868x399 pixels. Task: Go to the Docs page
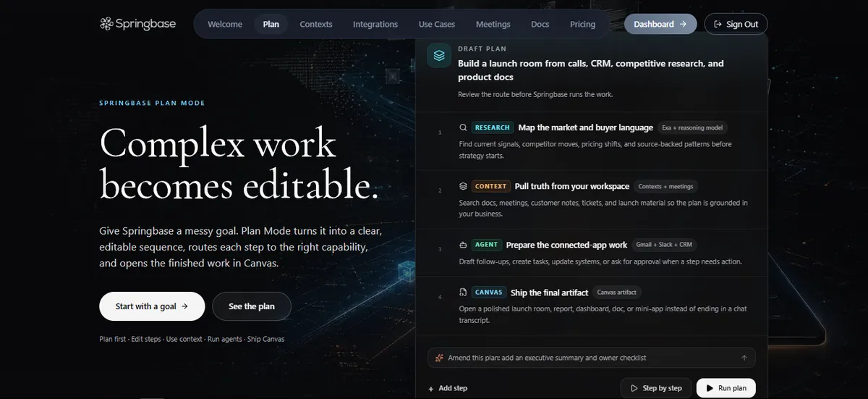pos(540,24)
